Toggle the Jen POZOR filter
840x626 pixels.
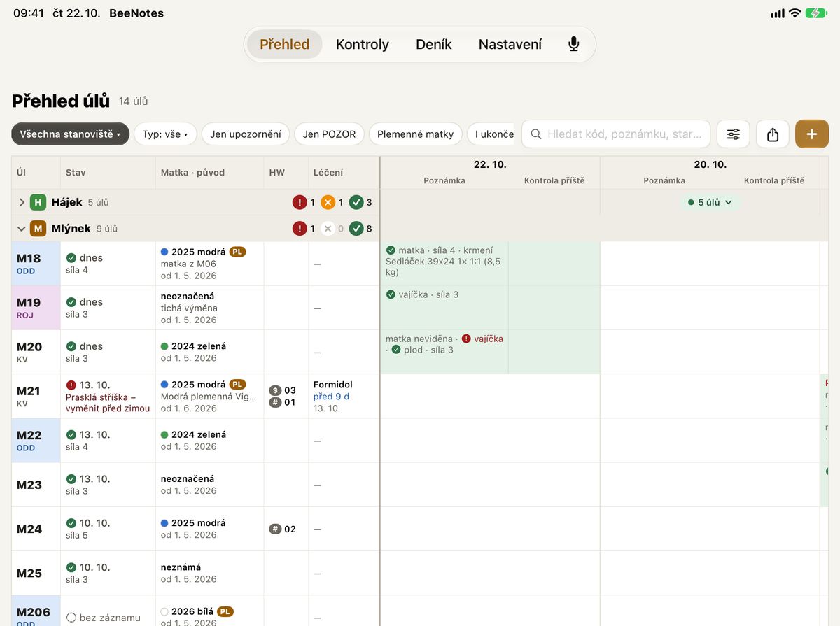click(x=329, y=134)
